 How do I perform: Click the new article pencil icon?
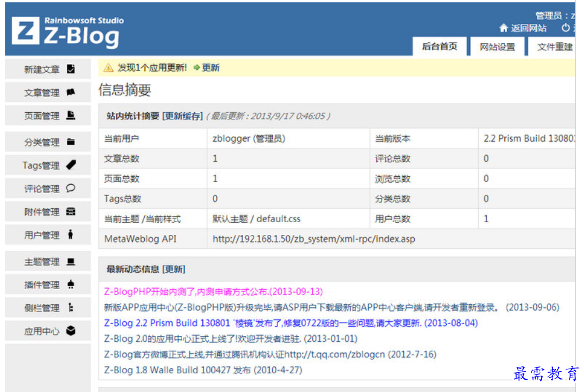pos(71,69)
